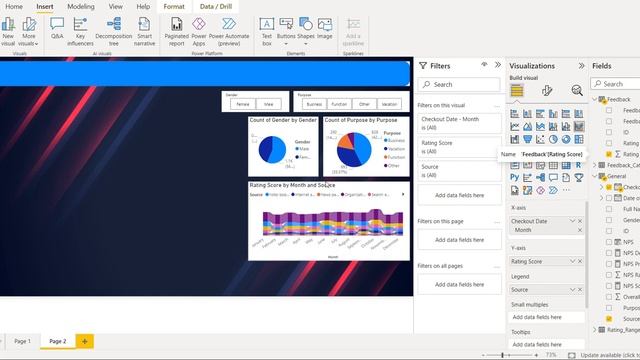Toggle filter visibility eye in the Filters pane

click(484, 64)
